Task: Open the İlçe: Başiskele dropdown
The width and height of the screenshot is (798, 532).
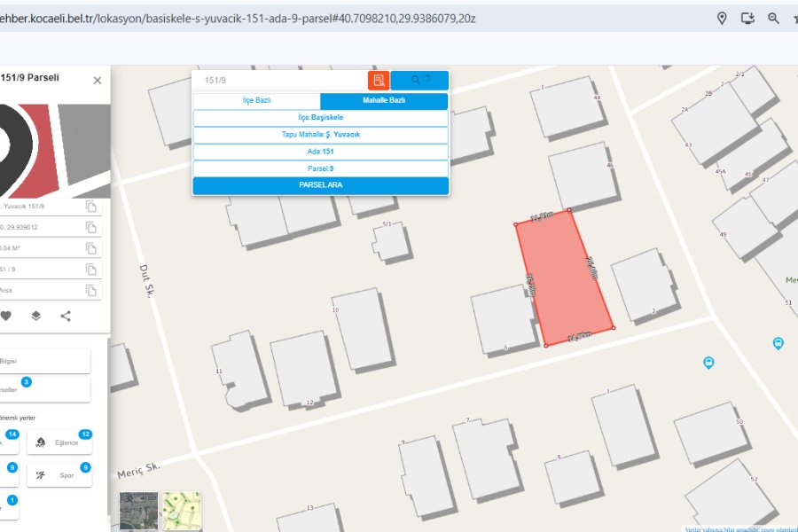Action: point(320,117)
